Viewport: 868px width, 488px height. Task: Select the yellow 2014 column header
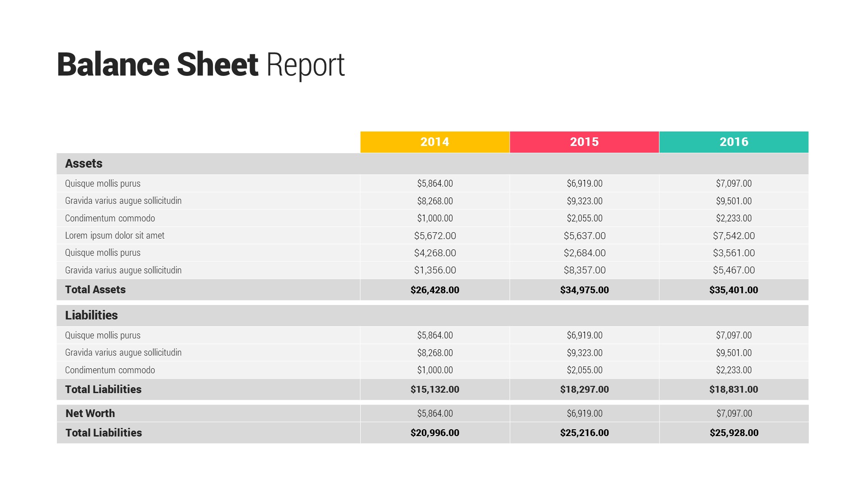pos(434,142)
